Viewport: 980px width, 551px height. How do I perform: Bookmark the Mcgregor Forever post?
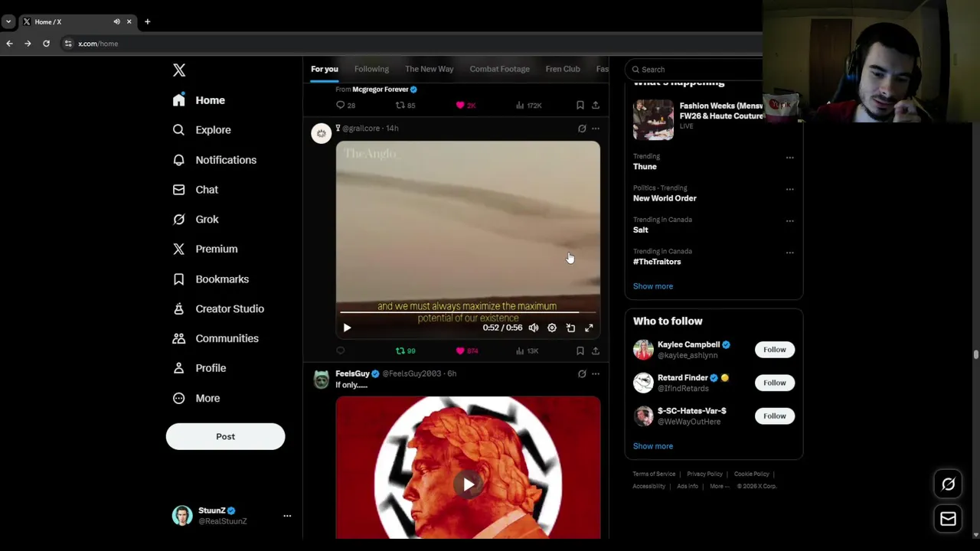coord(580,106)
